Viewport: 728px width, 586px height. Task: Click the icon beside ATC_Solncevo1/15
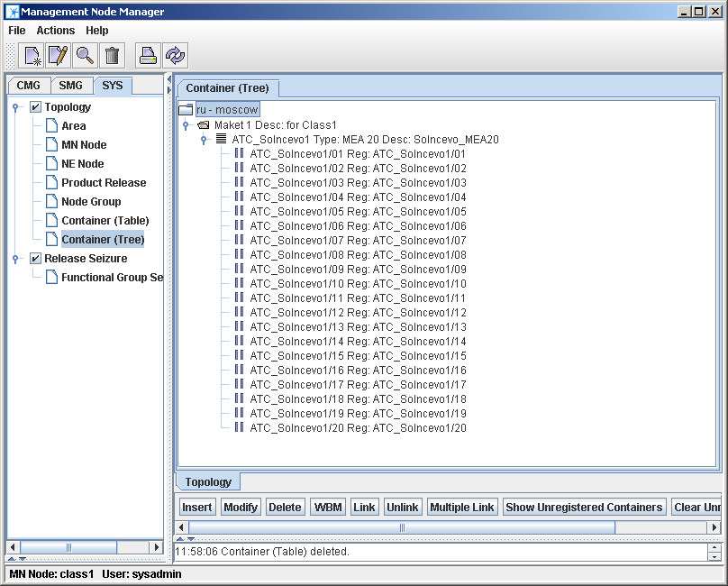239,354
